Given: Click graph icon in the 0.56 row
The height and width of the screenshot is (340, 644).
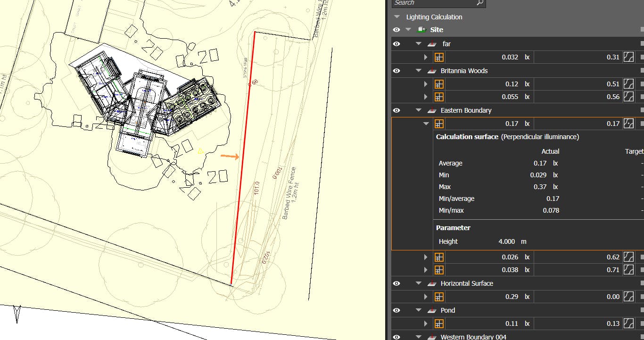Looking at the screenshot, I should (x=628, y=97).
